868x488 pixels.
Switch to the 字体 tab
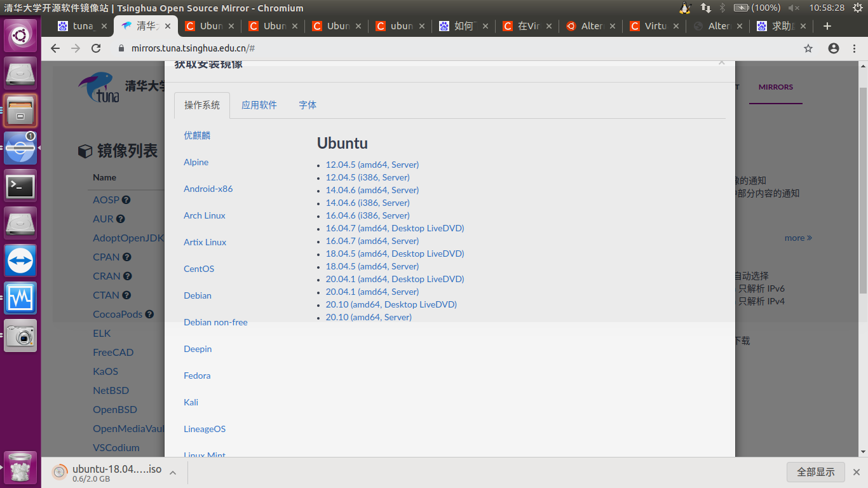tap(308, 105)
